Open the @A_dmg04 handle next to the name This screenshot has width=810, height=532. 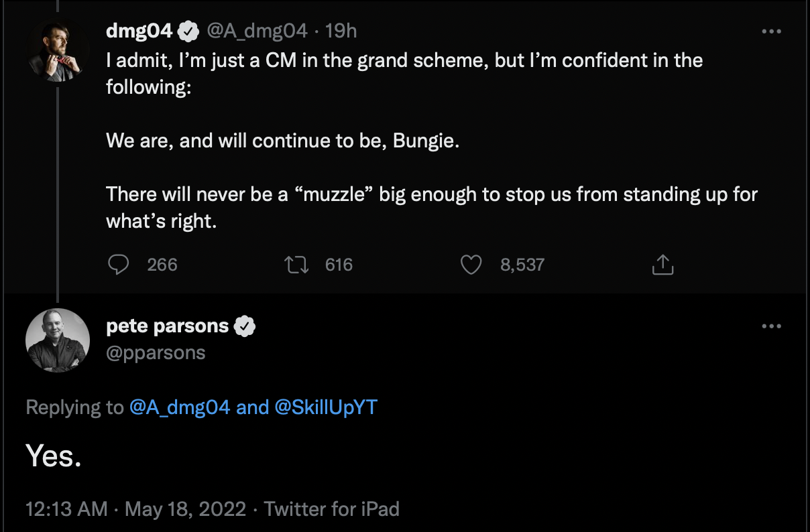[x=258, y=30]
